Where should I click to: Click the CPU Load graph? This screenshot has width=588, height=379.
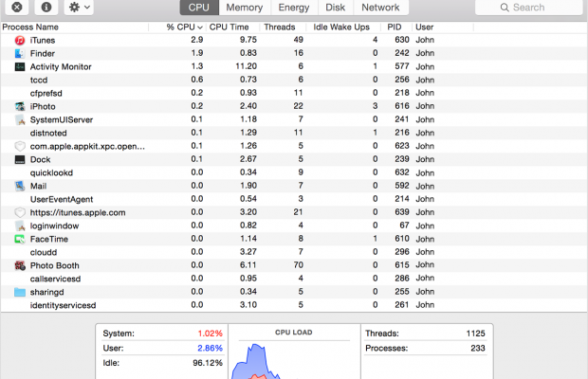[294, 355]
